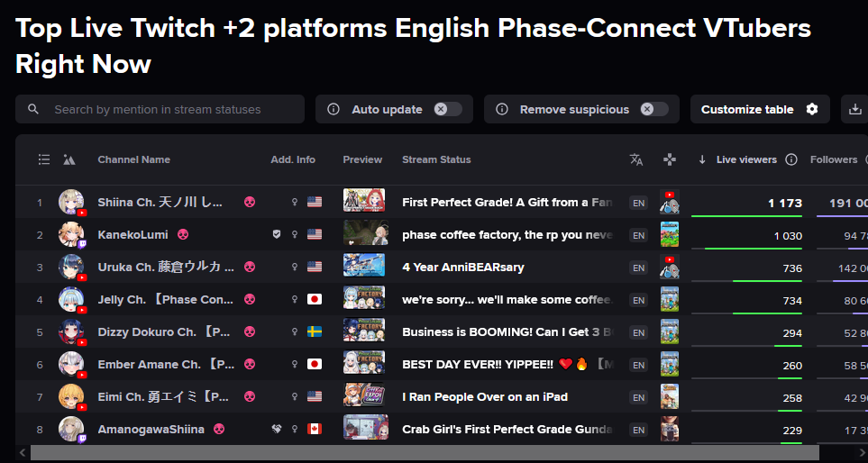
Task: Toggle the Remove suspicious switch
Action: click(654, 109)
